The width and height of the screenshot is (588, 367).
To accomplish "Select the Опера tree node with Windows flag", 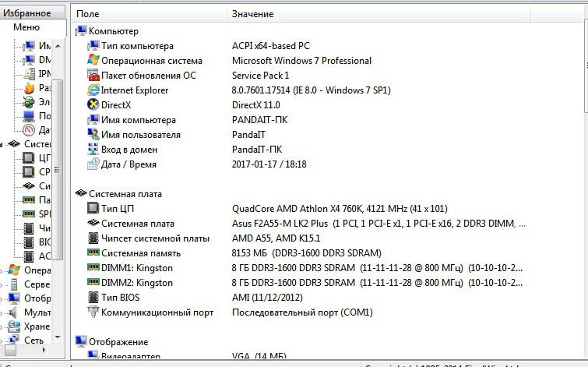I will [x=30, y=270].
